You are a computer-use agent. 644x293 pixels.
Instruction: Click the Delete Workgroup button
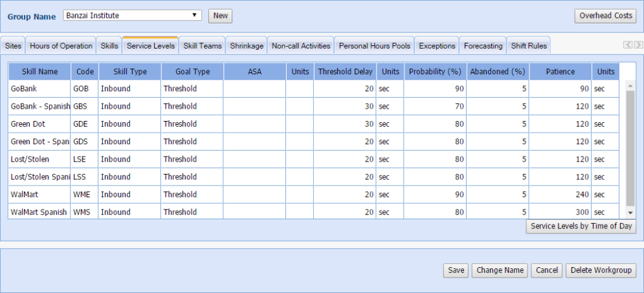coord(601,270)
